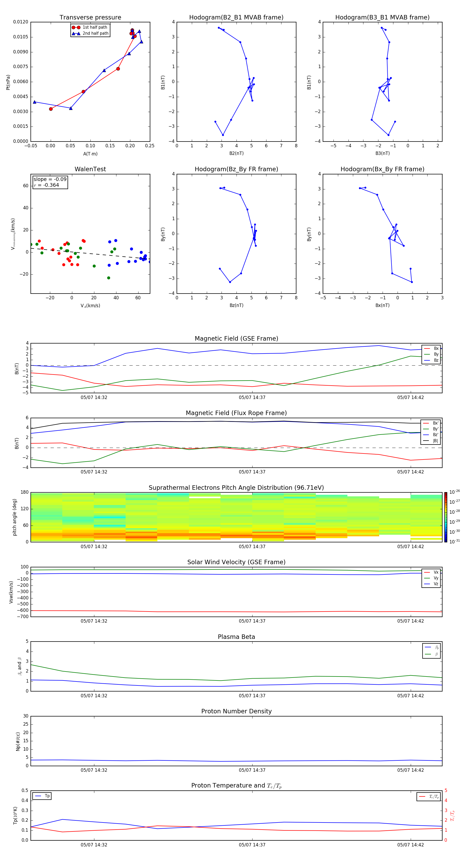473x868 pixels.
Task: Click the "B2(nT)" x-axis label
Action: click(236, 153)
